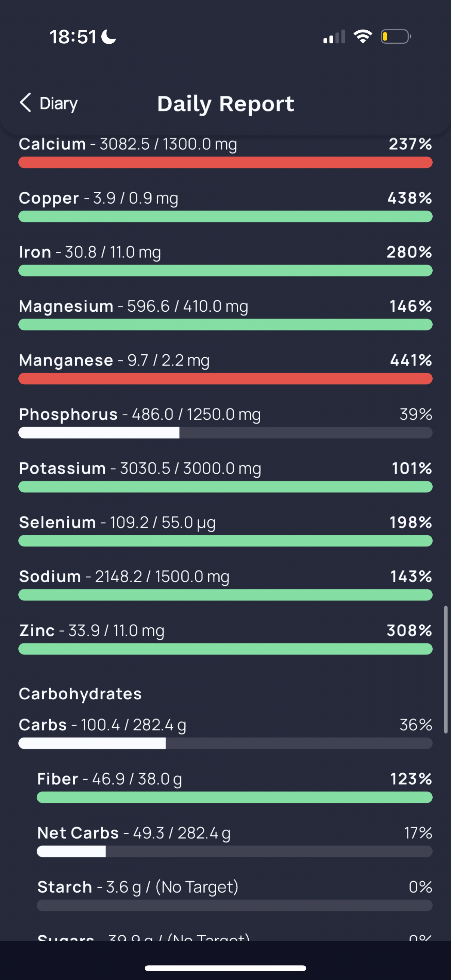Tap the Net Carbs progress bar

coord(234,851)
